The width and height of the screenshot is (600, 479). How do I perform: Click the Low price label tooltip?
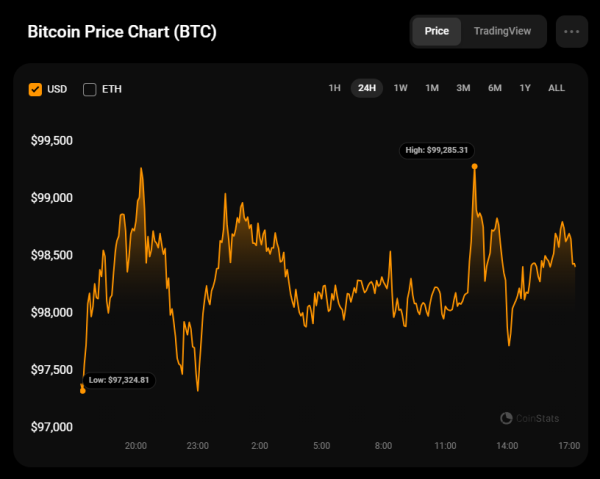[x=119, y=380]
